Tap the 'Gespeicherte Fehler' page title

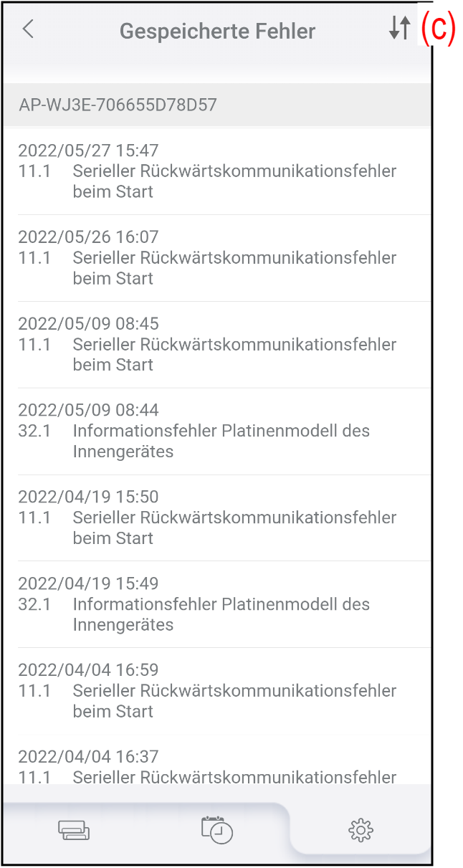[217, 32]
